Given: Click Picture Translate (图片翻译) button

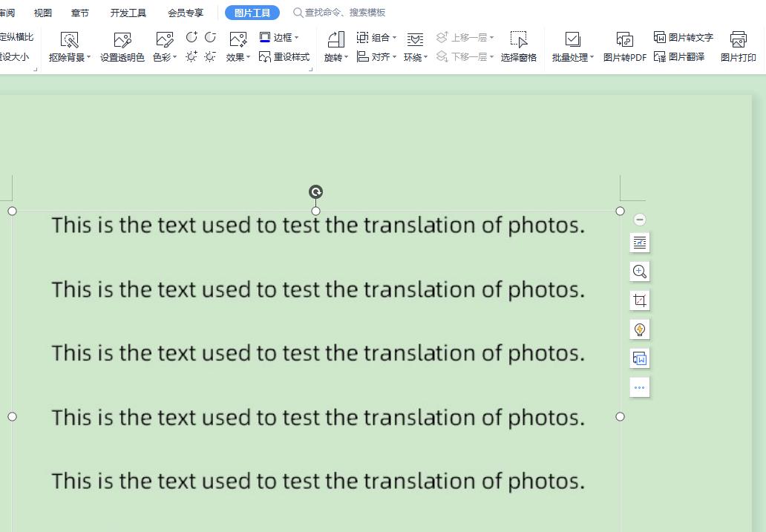Looking at the screenshot, I should pos(679,57).
